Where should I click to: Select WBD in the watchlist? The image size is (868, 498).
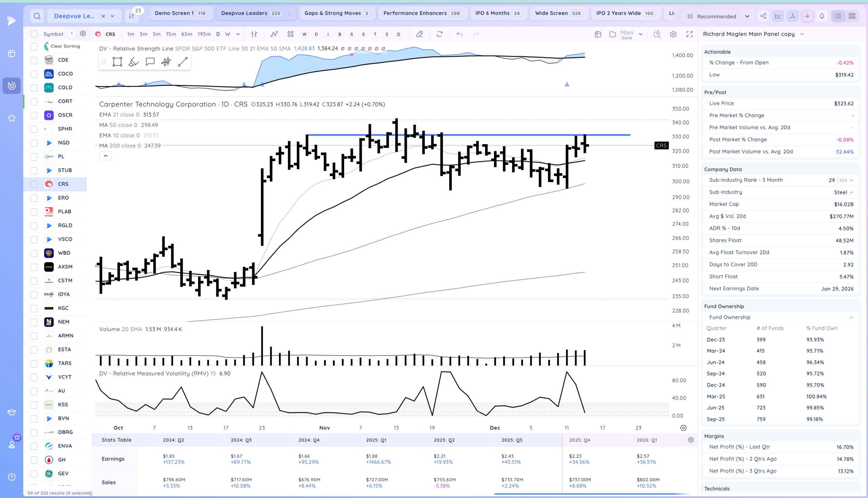64,253
